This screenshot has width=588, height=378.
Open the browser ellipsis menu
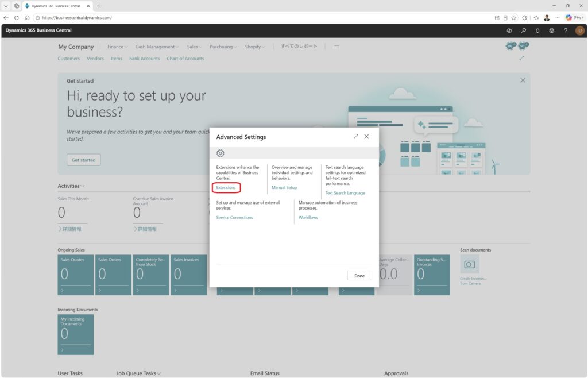[558, 18]
